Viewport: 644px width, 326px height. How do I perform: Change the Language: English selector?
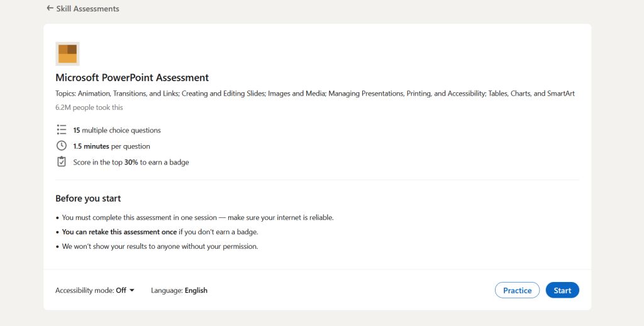(179, 290)
